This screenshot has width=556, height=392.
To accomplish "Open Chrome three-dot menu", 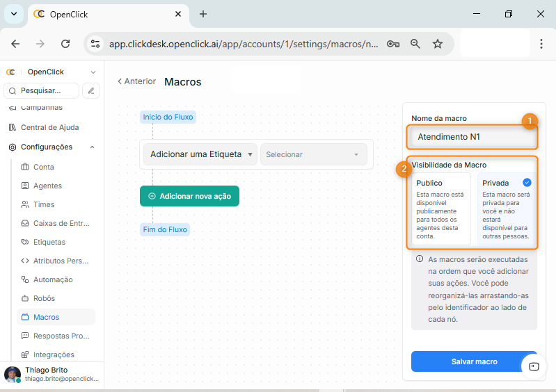I will click(541, 44).
